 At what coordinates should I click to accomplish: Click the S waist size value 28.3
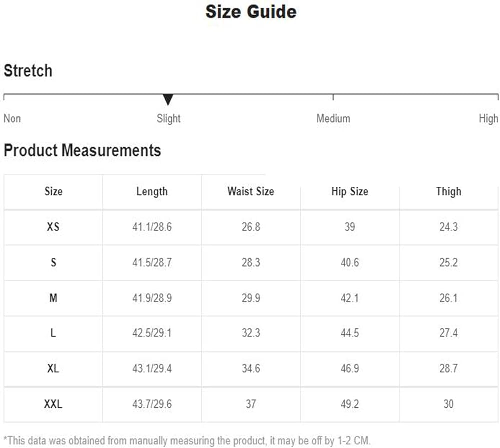tap(251, 263)
